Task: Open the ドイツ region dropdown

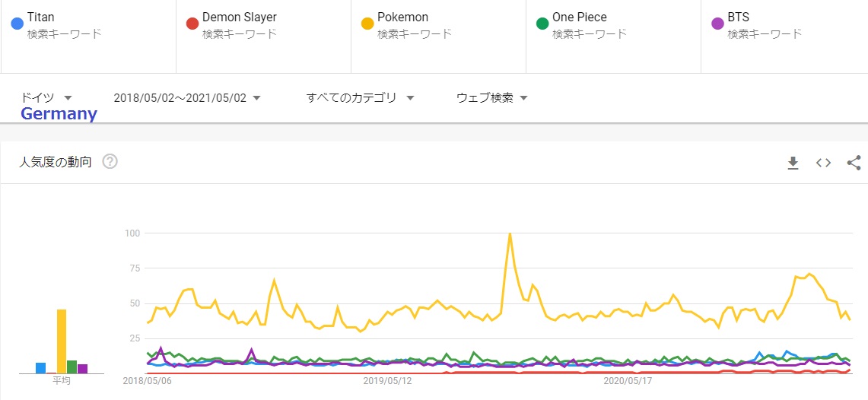Action: coord(46,97)
